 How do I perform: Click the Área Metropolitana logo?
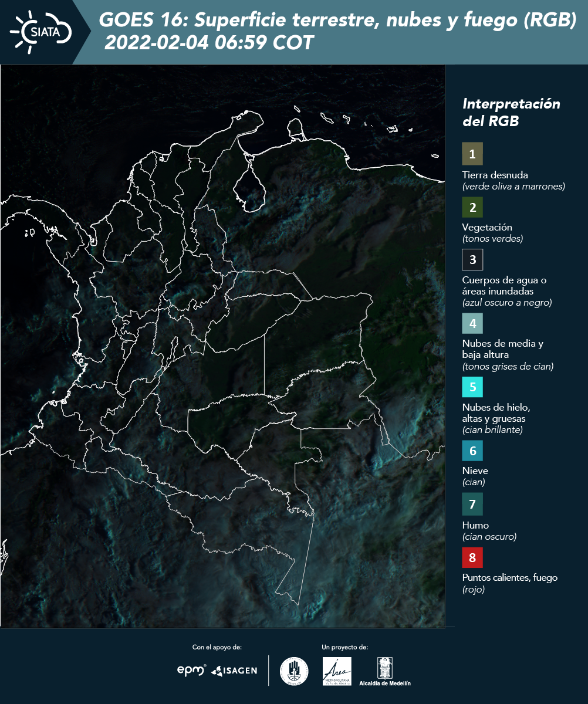(x=337, y=671)
